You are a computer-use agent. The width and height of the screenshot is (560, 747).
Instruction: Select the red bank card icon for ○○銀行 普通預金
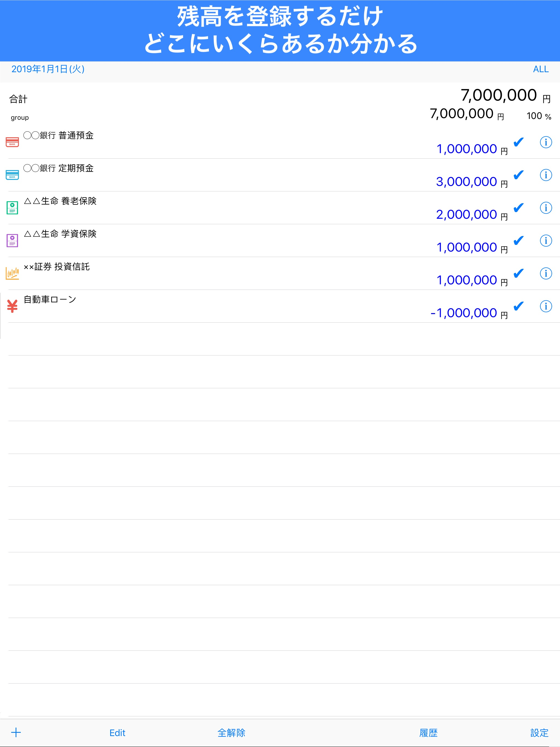12,142
